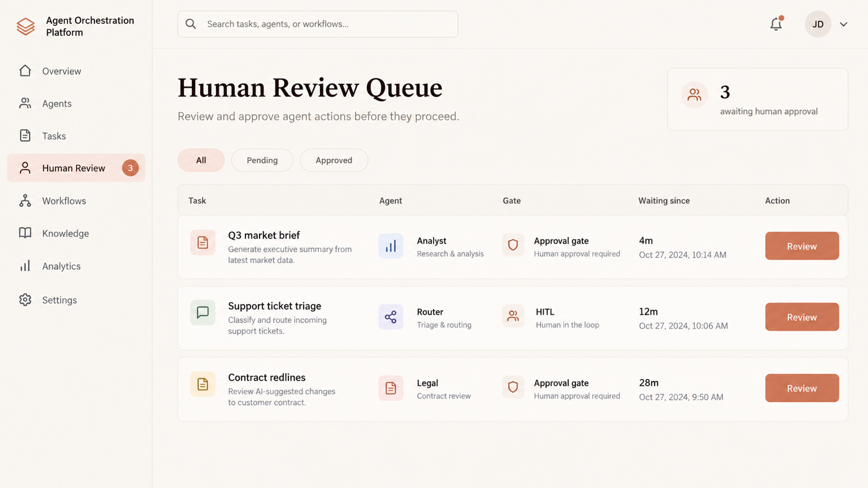868x488 pixels.
Task: Click the Waiting since column header
Action: click(664, 201)
